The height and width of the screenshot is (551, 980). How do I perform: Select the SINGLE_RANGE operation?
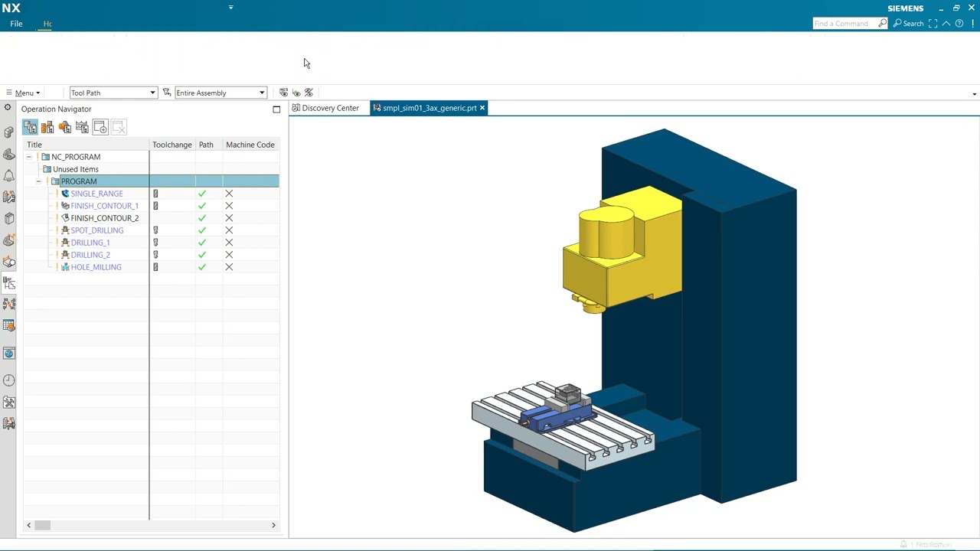click(96, 194)
